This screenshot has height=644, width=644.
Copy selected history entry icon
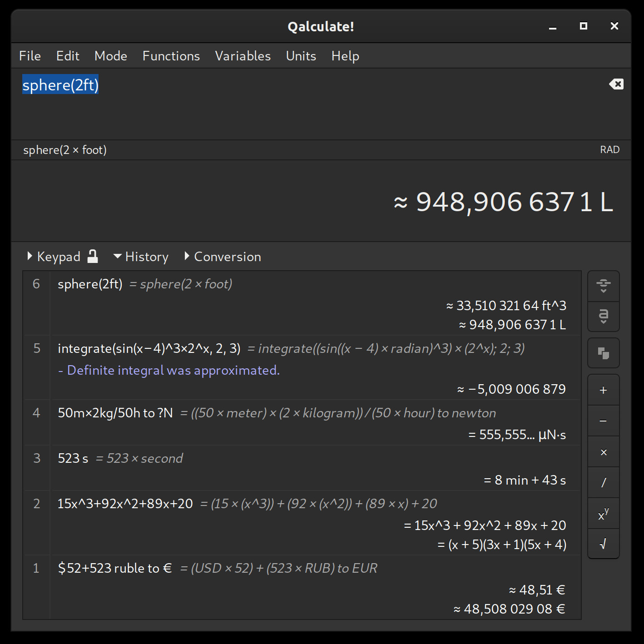pyautogui.click(x=604, y=353)
